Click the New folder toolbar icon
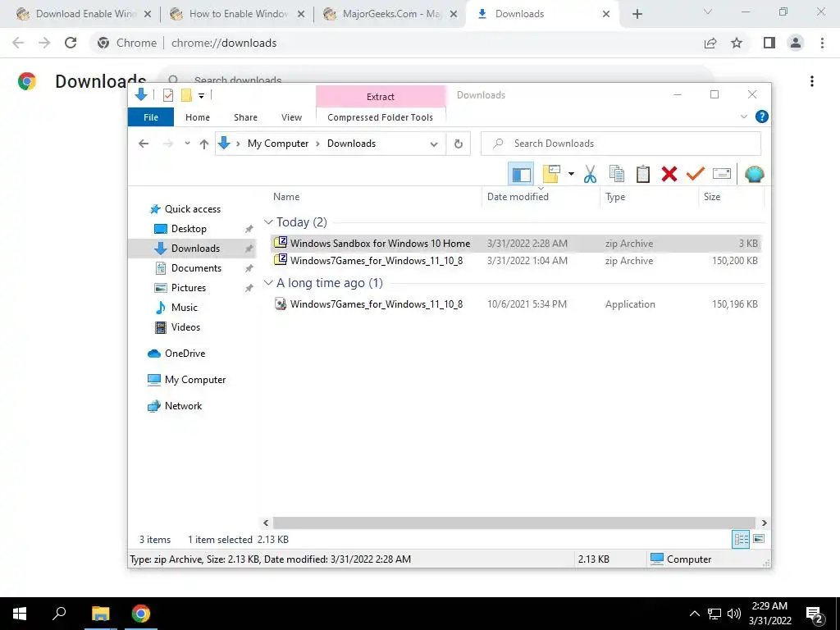 point(551,174)
